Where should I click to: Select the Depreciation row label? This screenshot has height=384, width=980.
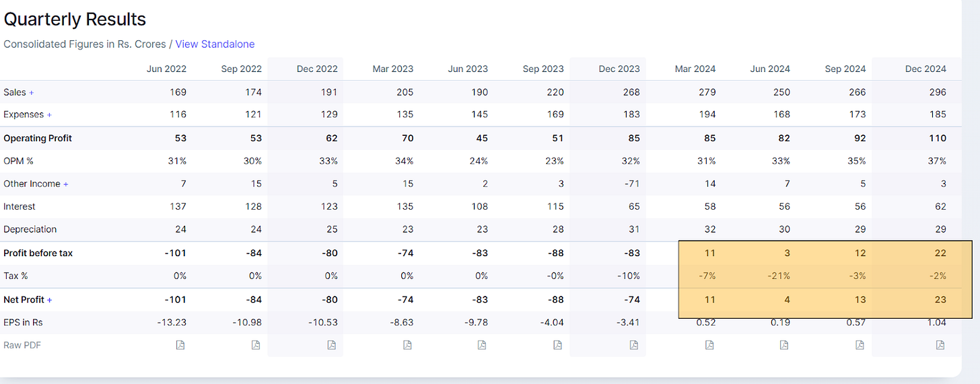pos(30,229)
